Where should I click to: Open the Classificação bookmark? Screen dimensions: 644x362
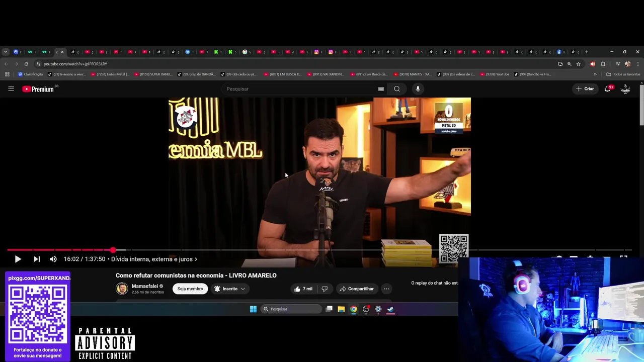pyautogui.click(x=31, y=74)
